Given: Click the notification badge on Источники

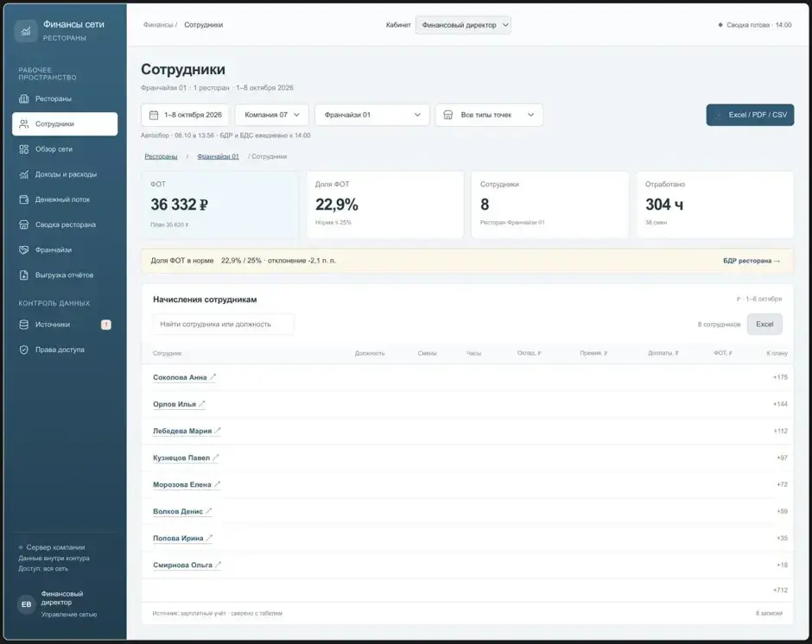Looking at the screenshot, I should pos(105,325).
